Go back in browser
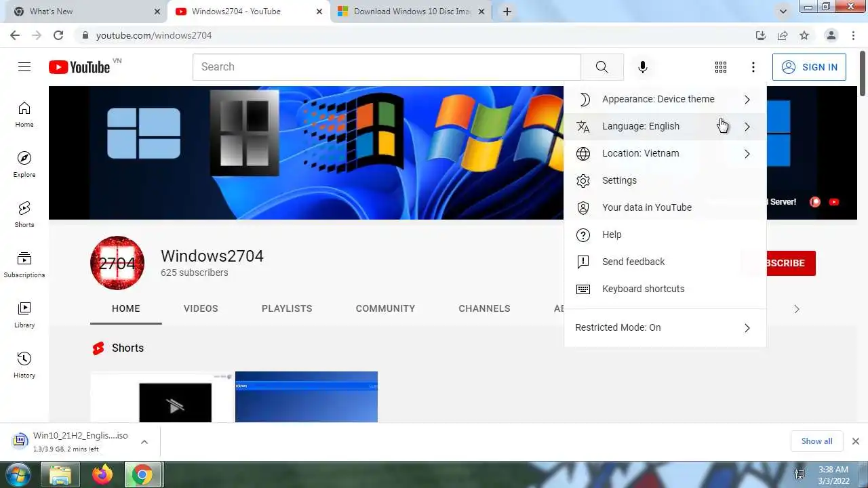 tap(15, 35)
